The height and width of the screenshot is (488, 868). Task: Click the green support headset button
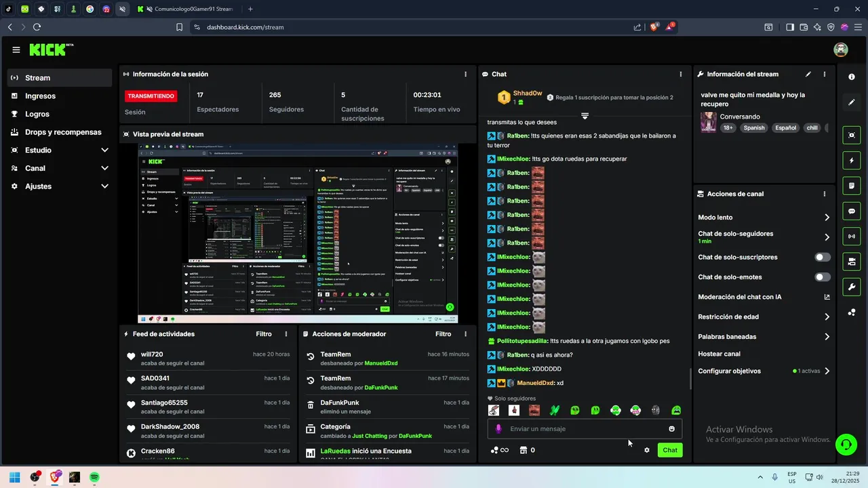(846, 445)
